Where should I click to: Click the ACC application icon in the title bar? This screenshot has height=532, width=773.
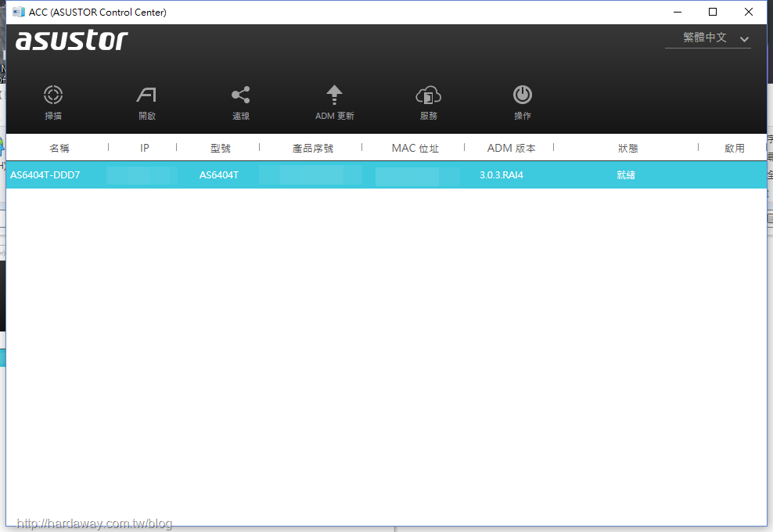coord(19,12)
